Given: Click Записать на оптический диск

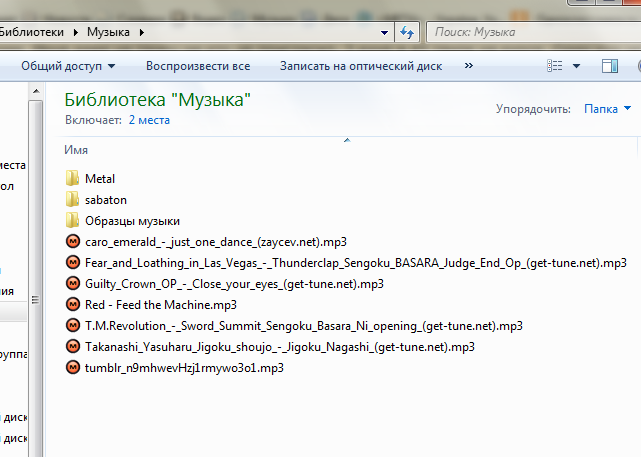Looking at the screenshot, I should pos(361,66).
